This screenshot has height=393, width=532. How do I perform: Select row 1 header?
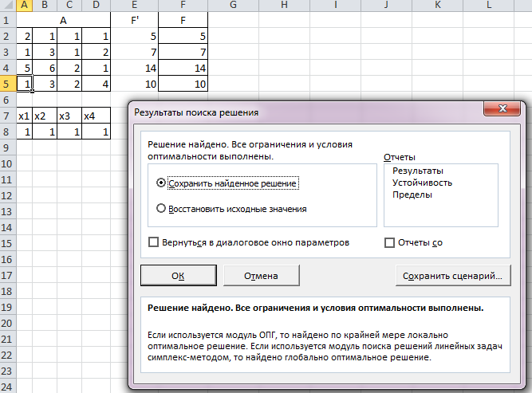pyautogui.click(x=8, y=20)
